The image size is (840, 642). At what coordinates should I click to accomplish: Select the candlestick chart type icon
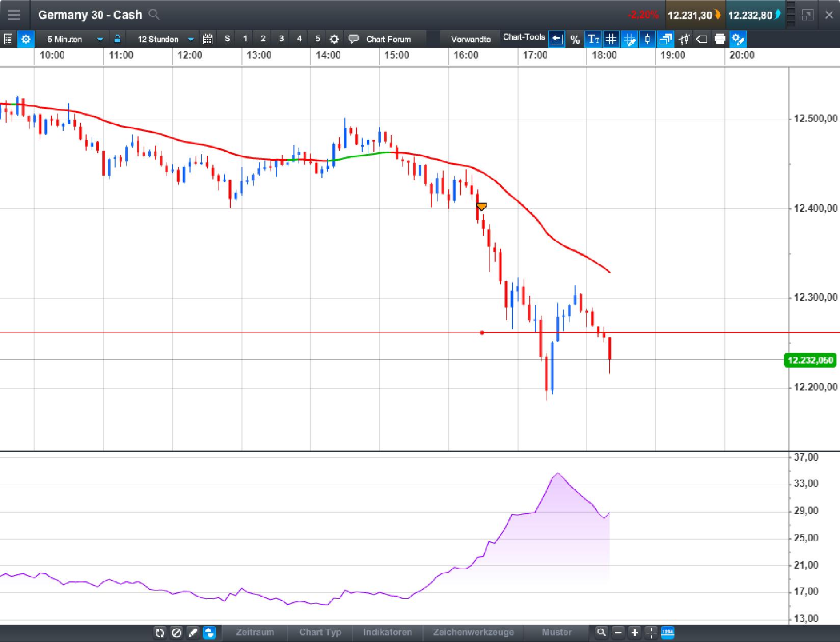(647, 39)
